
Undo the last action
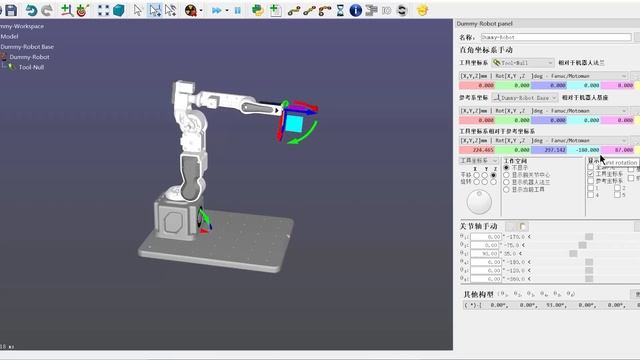(x=31, y=10)
